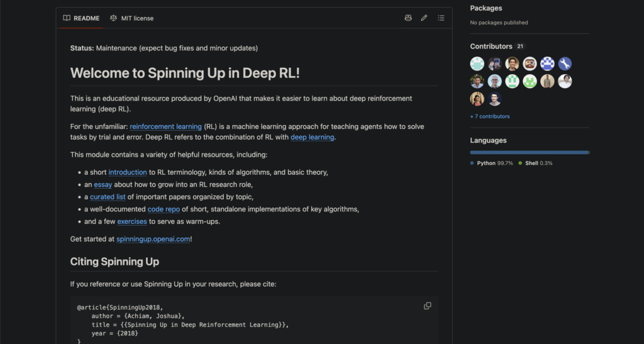Open the teal identicon contributor avatar
644x344 pixels.
coord(477,64)
